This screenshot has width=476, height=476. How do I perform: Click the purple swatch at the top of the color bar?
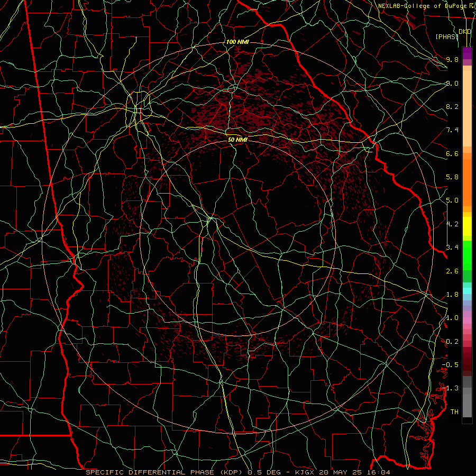coord(467,53)
